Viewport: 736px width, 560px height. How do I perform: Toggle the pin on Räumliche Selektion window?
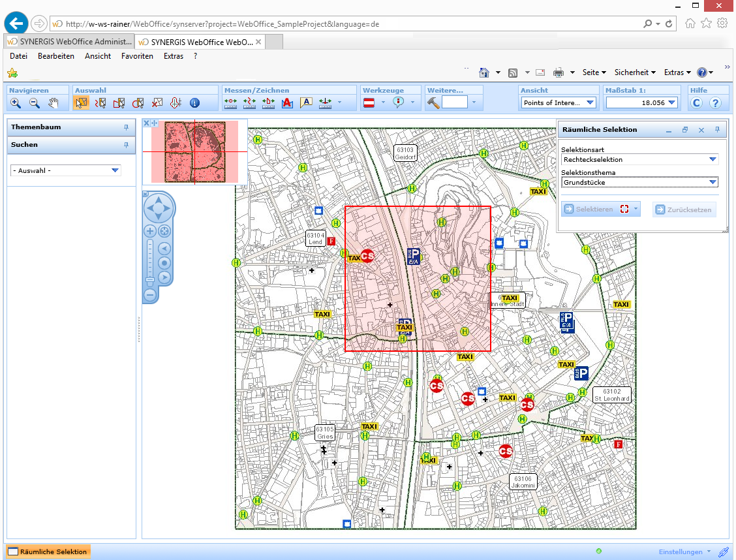[x=717, y=130]
